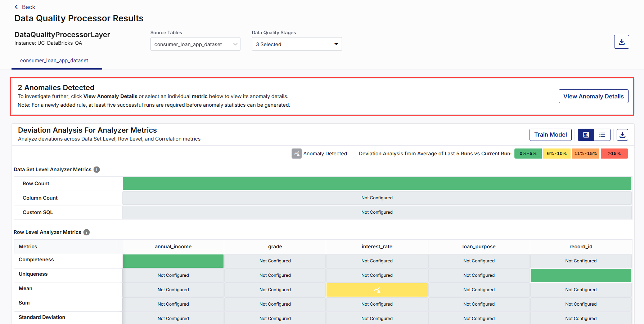Download results with top-right download icon
Screen dimensions: 644x324
click(621, 42)
